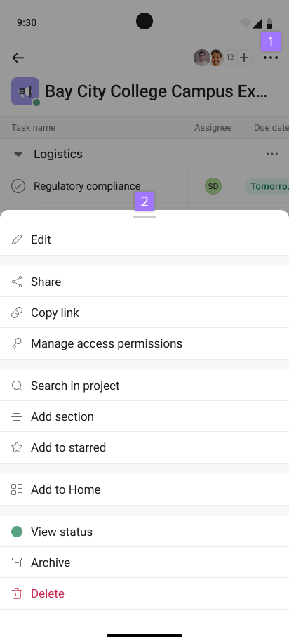
Task: Open the project overflow menu dots
Action: pos(271,58)
